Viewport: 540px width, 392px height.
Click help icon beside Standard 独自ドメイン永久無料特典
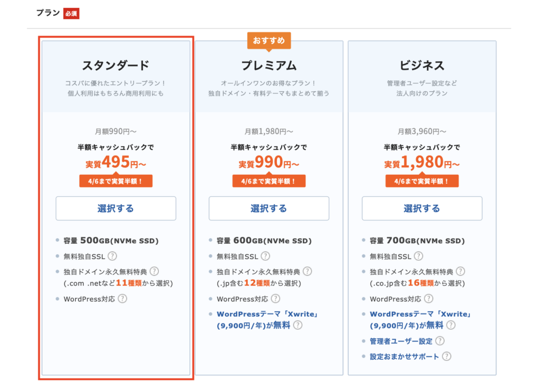tap(154, 272)
